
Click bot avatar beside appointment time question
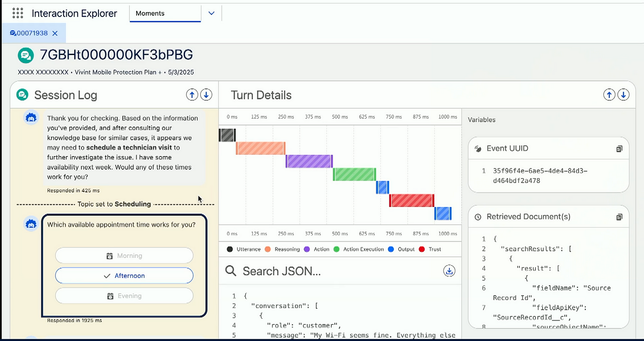pos(31,224)
